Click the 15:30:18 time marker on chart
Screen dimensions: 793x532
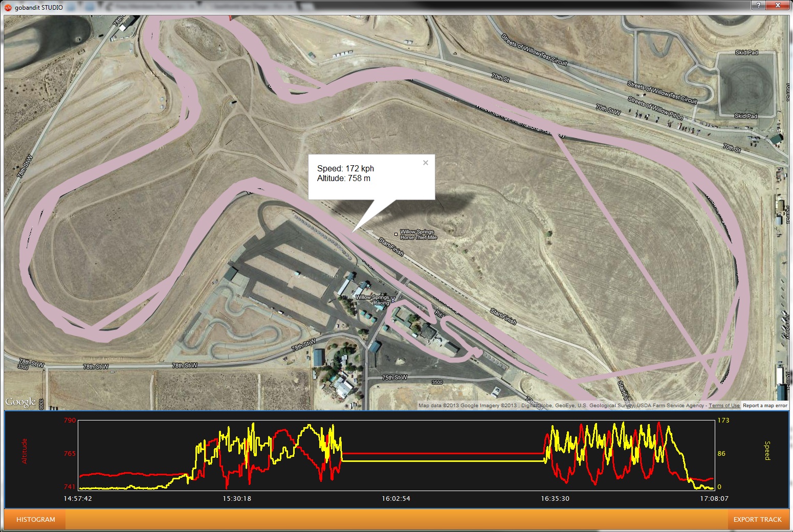click(236, 498)
